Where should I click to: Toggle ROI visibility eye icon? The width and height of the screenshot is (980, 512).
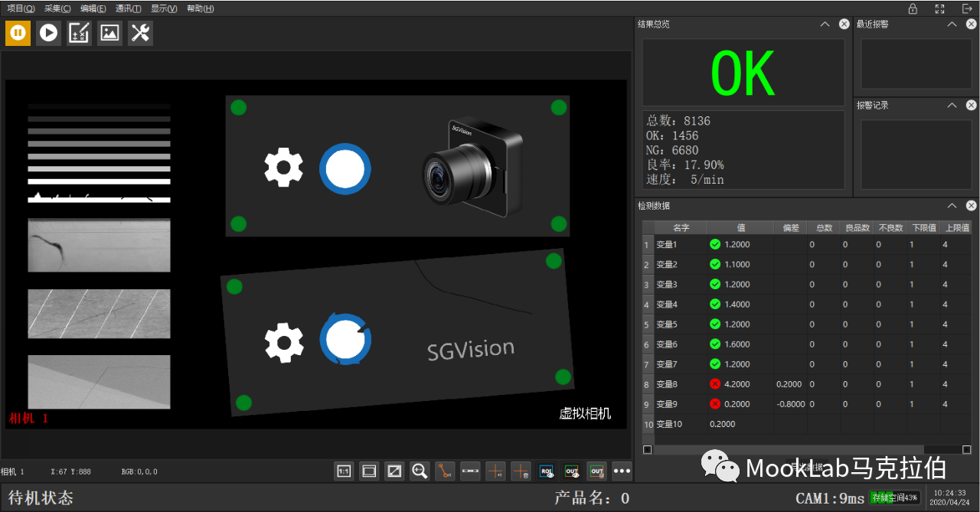tap(546, 471)
